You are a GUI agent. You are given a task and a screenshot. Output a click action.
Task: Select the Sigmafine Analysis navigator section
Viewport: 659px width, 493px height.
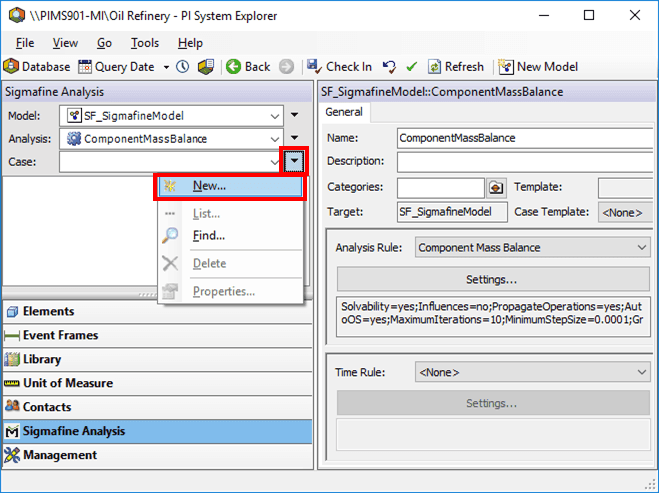pyautogui.click(x=158, y=431)
